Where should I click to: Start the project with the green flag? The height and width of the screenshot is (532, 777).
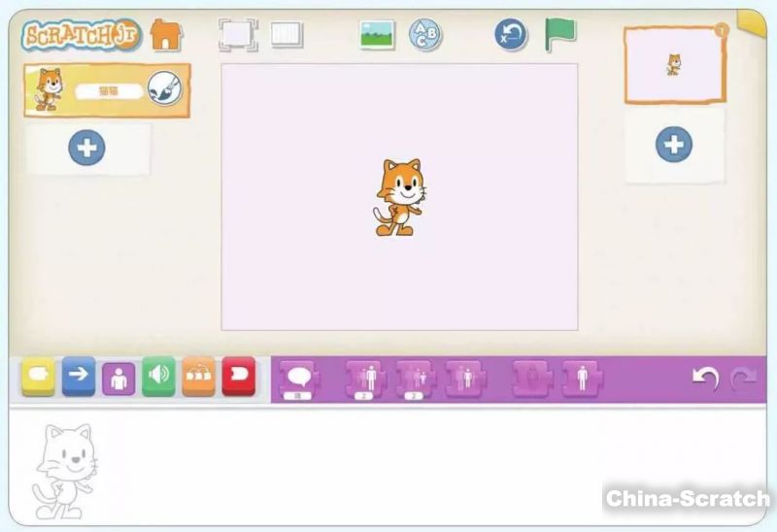point(559,34)
